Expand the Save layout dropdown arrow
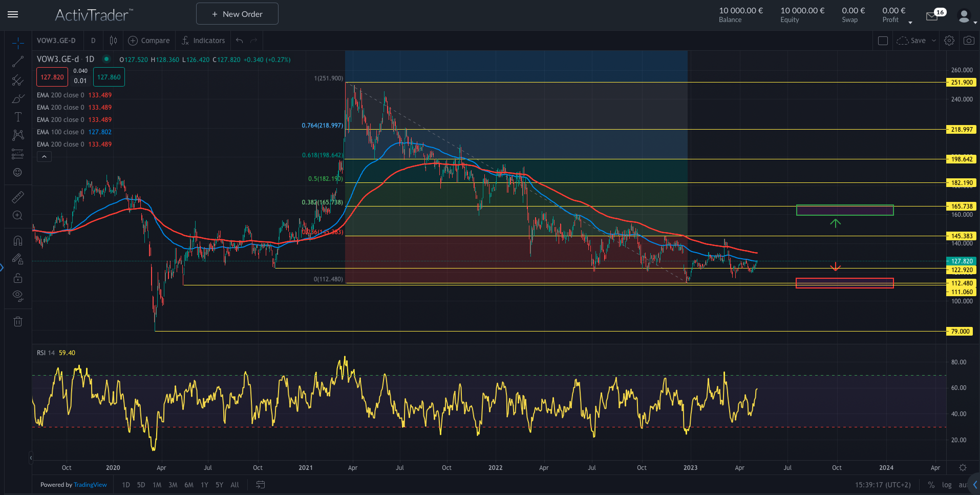This screenshot has height=495, width=980. tap(934, 40)
